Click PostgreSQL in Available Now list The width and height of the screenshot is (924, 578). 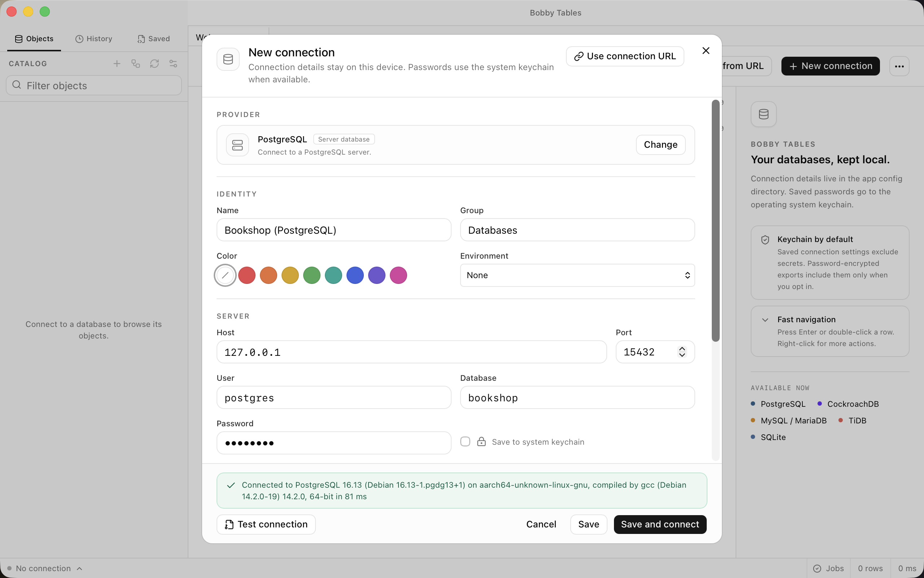point(783,404)
